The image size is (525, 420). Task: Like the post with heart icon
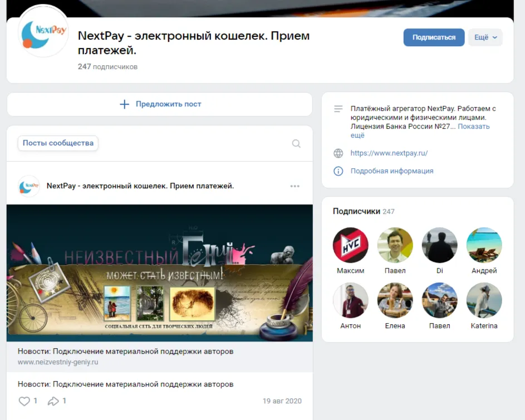(24, 401)
